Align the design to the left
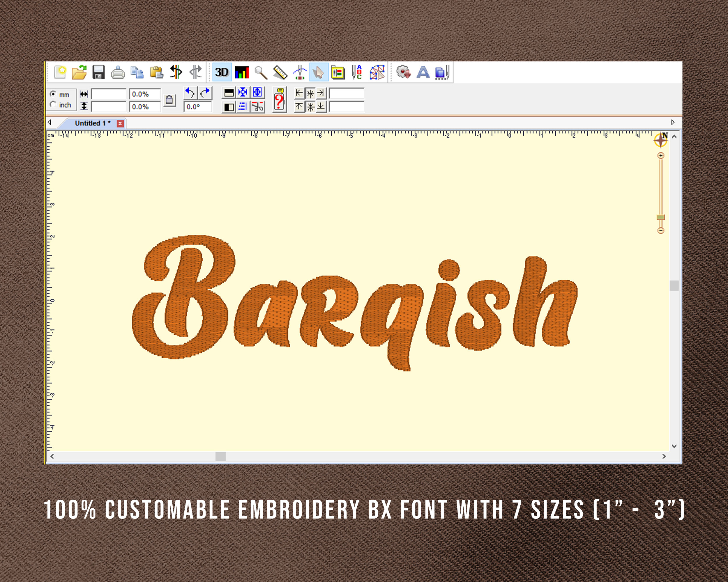728x582 pixels. click(x=299, y=94)
